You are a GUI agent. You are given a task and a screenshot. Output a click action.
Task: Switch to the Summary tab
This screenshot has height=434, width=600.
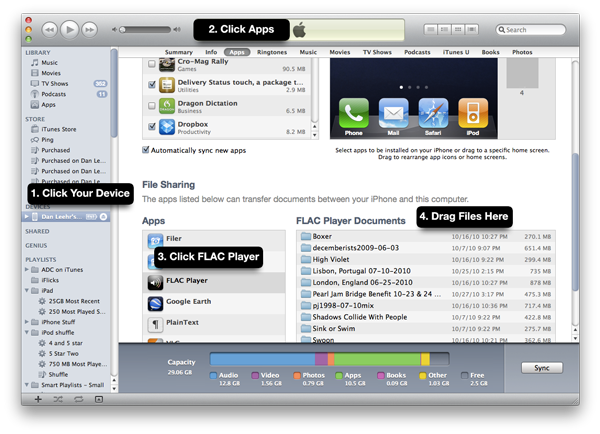(179, 52)
